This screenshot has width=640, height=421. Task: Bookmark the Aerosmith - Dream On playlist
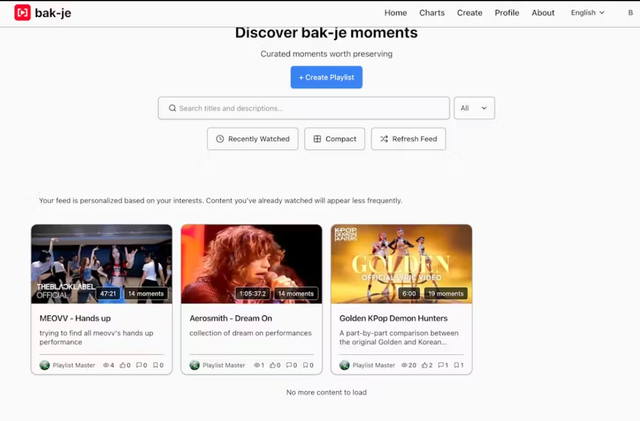[305, 365]
